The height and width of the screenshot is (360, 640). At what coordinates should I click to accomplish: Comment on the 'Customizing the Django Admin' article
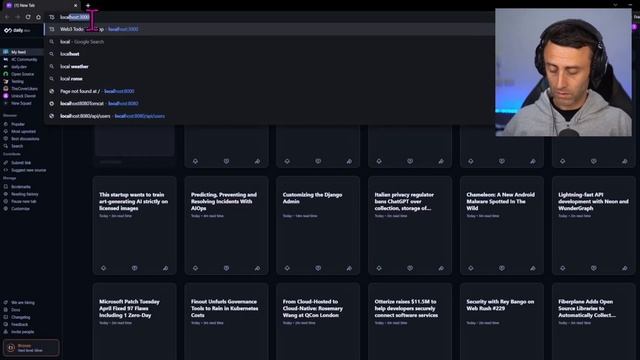(318, 268)
